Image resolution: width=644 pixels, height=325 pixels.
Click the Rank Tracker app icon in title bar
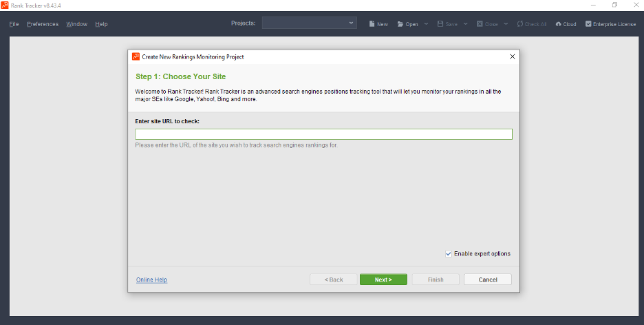click(5, 5)
